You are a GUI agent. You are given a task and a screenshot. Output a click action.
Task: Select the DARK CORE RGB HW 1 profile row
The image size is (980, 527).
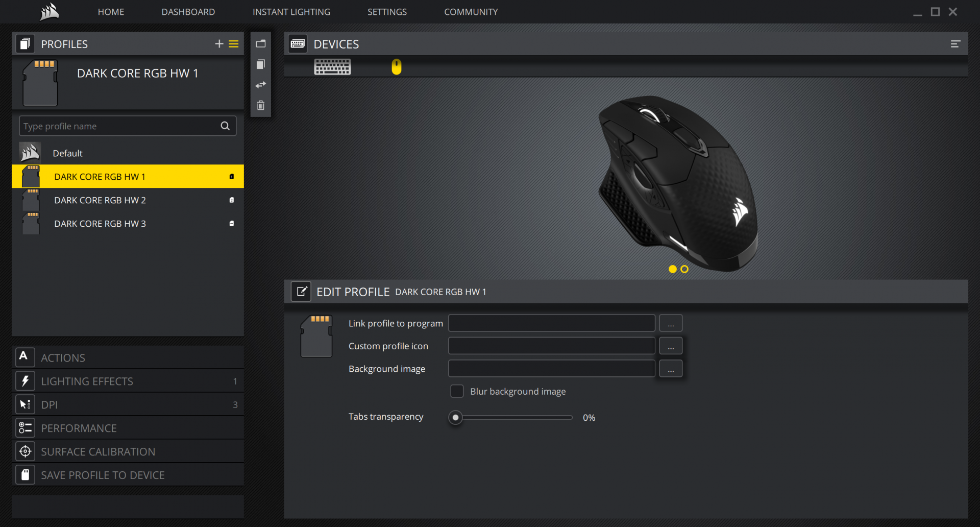coord(128,177)
